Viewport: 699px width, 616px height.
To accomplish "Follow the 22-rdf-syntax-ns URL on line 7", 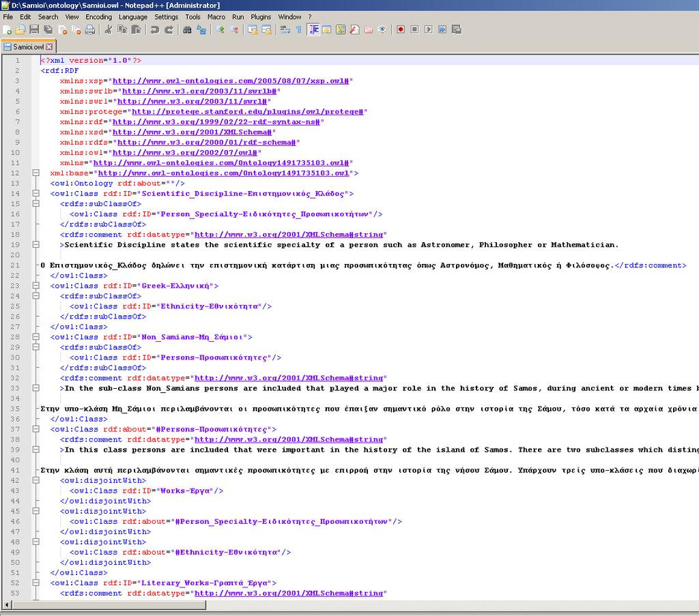I will [216, 121].
